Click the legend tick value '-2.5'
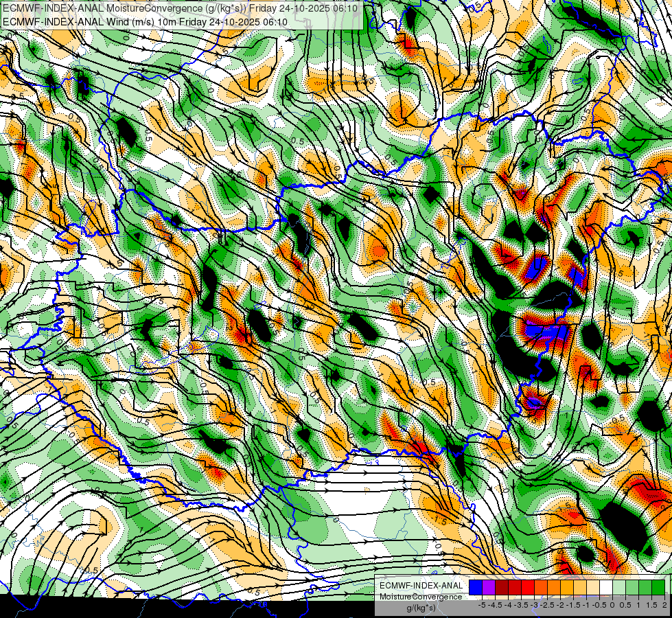Image resolution: width=672 pixels, height=618 pixels. (547, 605)
